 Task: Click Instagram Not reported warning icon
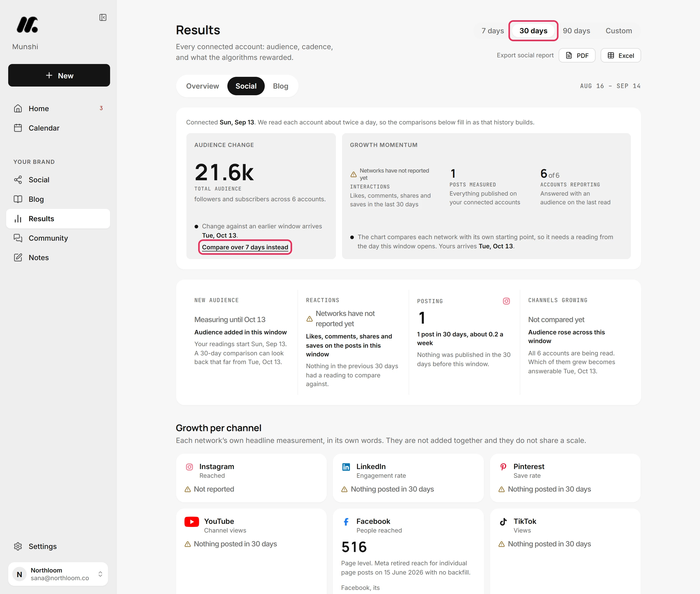click(187, 489)
